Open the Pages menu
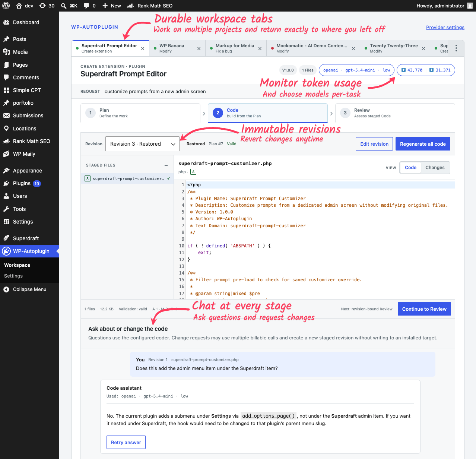This screenshot has height=459, width=476. click(x=29, y=65)
